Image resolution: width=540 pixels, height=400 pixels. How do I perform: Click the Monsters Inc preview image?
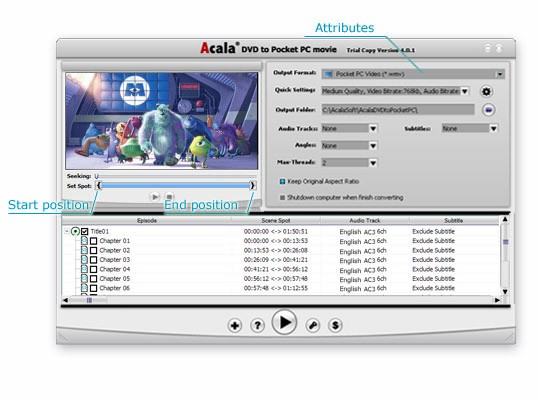[162, 121]
